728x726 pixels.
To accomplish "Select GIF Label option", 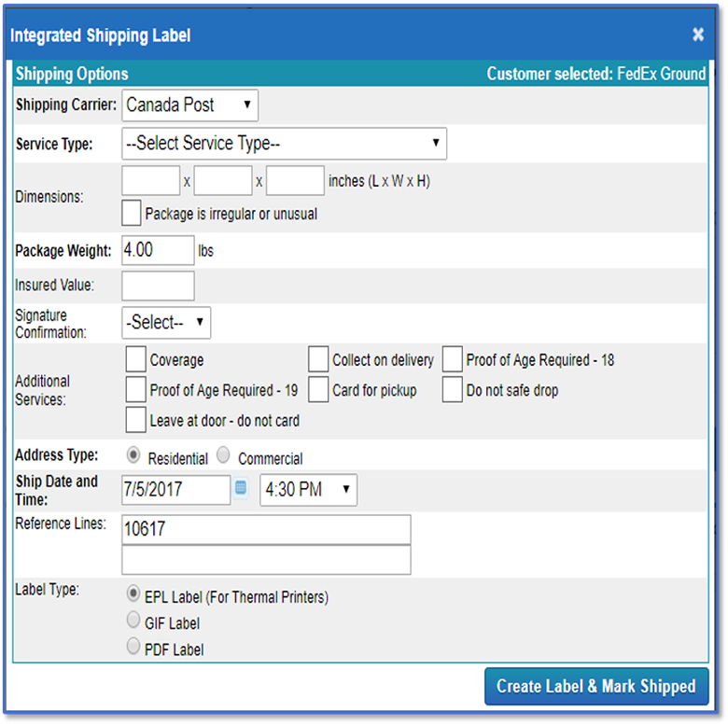I will click(x=133, y=620).
